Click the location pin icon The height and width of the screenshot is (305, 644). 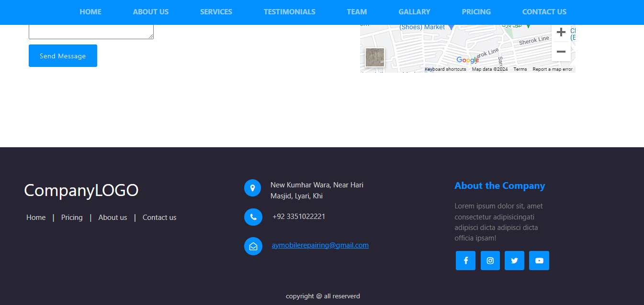[252, 188]
